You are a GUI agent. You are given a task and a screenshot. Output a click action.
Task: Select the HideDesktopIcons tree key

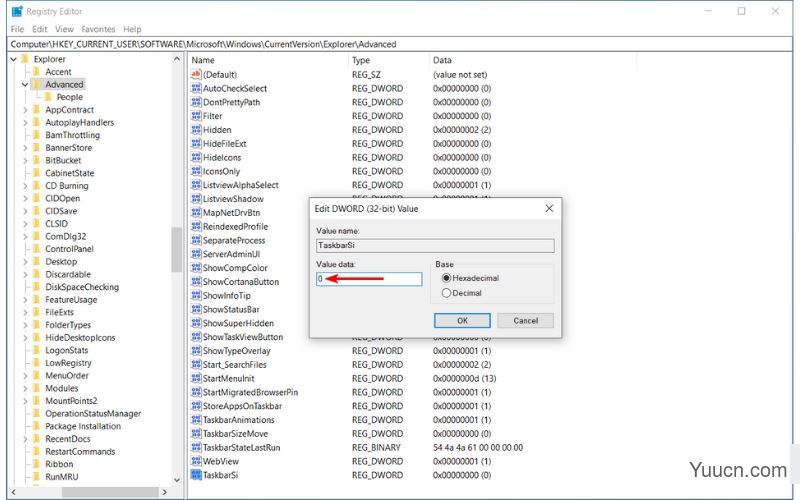pyautogui.click(x=80, y=337)
